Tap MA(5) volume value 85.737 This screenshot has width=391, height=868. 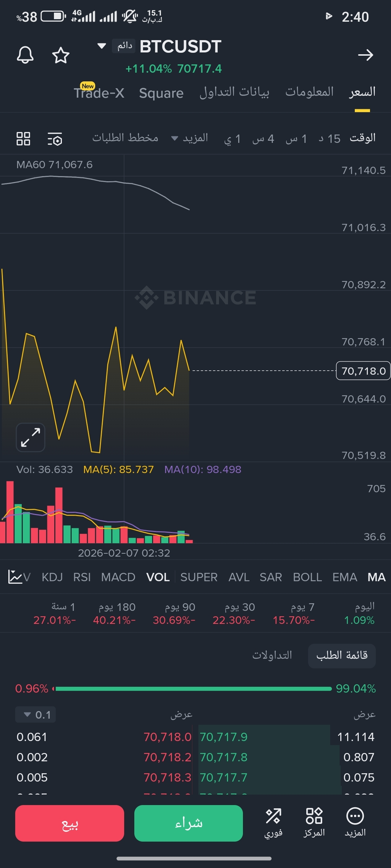(118, 469)
